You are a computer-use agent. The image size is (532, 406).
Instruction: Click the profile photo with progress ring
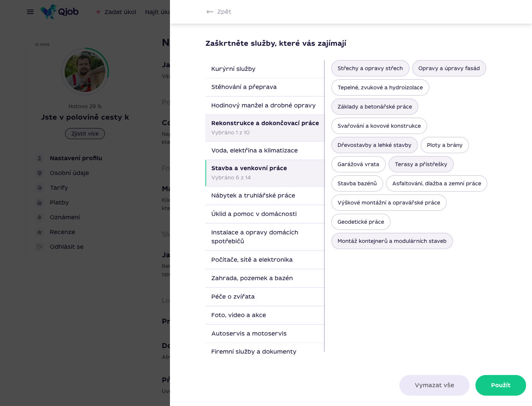click(85, 71)
